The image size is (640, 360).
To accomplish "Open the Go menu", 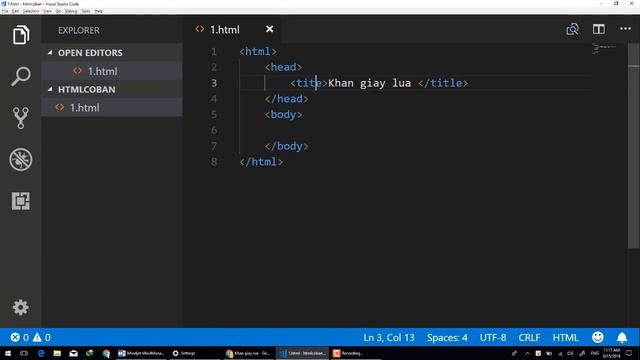I will (59, 11).
